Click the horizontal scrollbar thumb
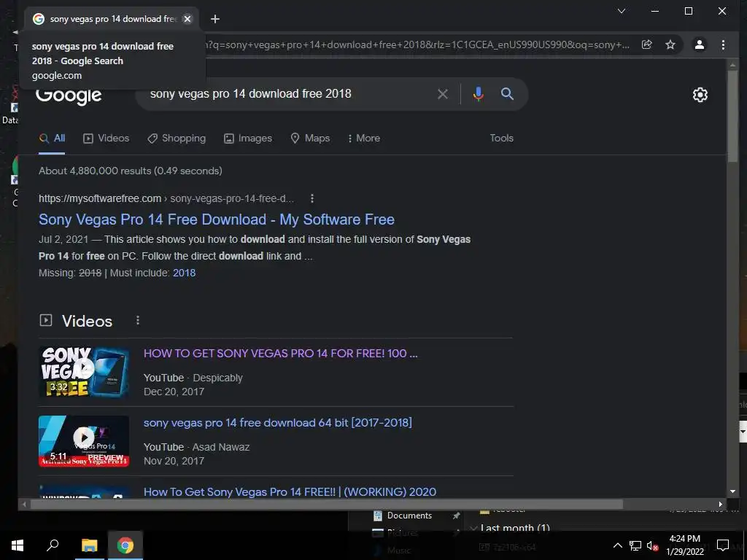 tap(326, 505)
